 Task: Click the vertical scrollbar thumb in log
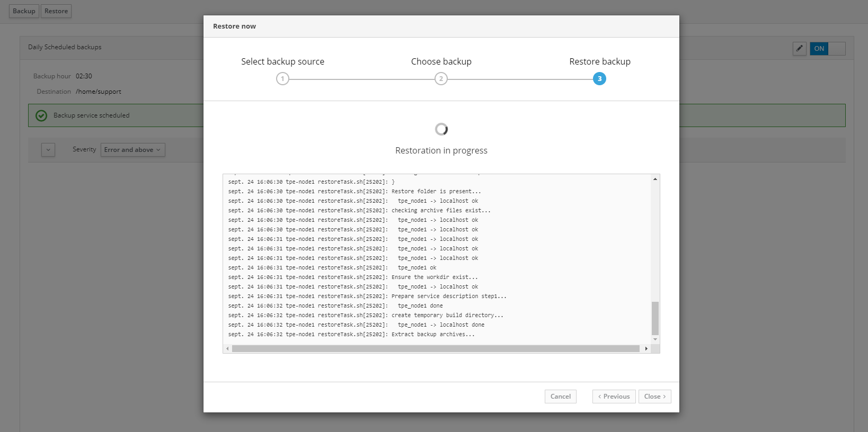[655, 318]
